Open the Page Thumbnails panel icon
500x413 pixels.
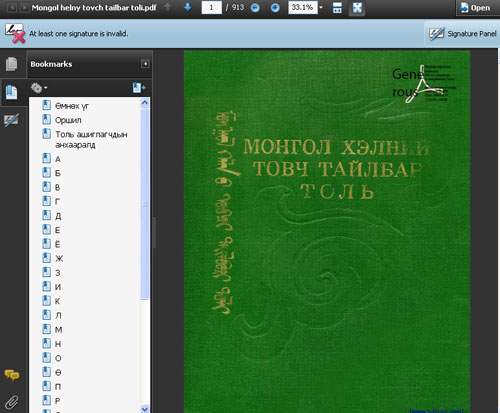[12, 64]
